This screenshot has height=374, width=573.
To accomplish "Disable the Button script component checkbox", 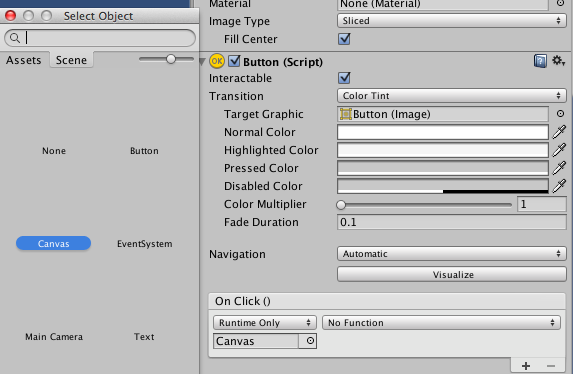I will pyautogui.click(x=234, y=61).
